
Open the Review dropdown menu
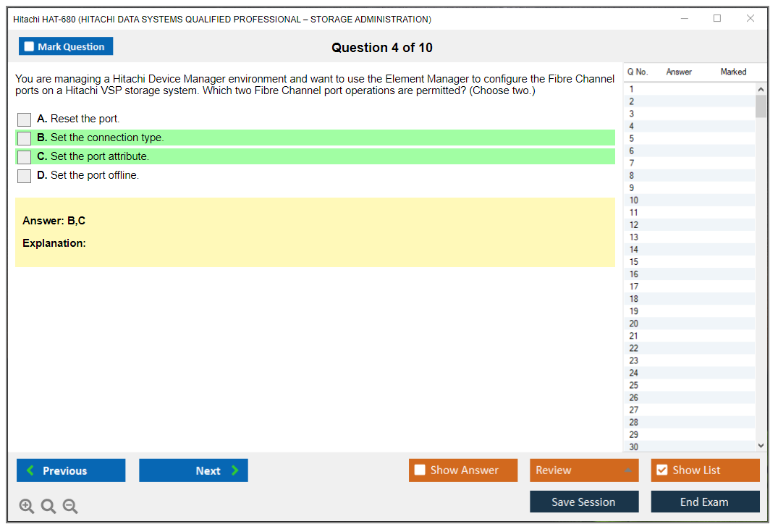[584, 470]
